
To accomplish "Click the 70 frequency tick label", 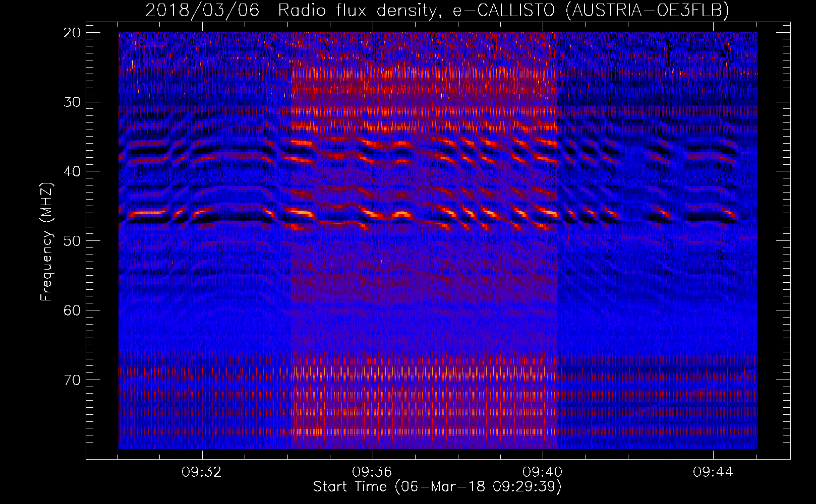I will (73, 380).
